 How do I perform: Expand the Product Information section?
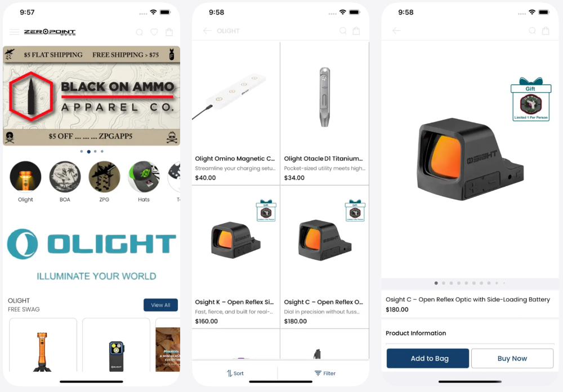pos(470,333)
